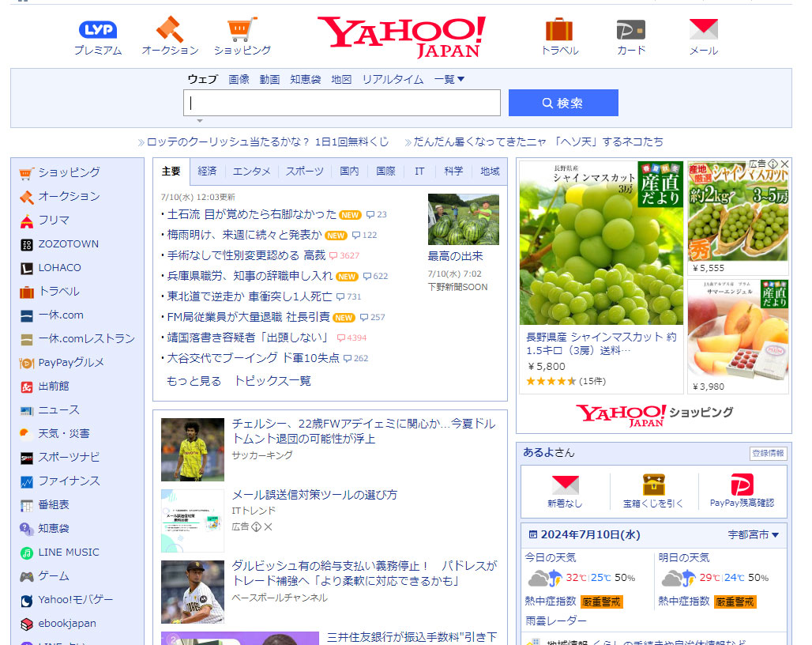The height and width of the screenshot is (645, 812).
Task: Open the 2024年7月10日(水) calendar date link
Action: (585, 534)
